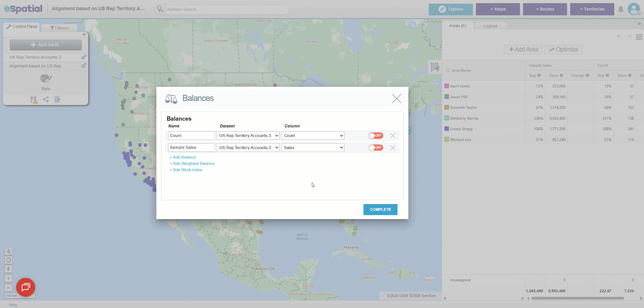Click the export map icon
Viewport: 644px width, 308px height.
57,100
